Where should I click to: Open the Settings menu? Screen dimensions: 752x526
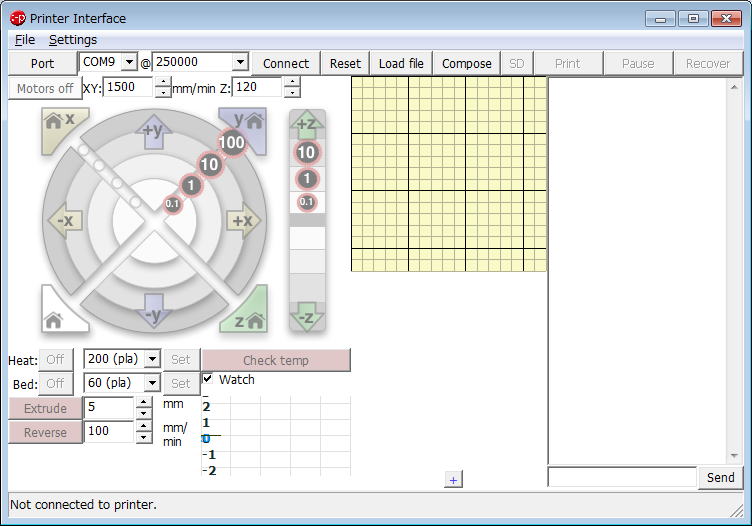coord(73,40)
